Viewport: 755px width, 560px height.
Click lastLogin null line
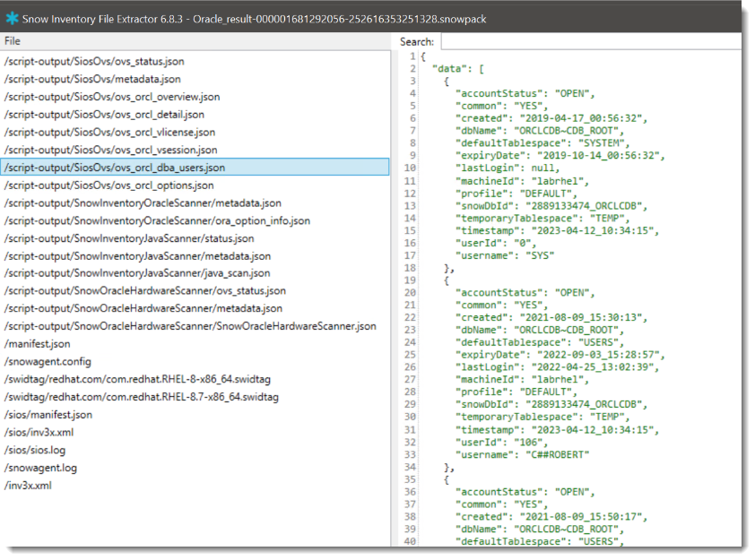(508, 168)
